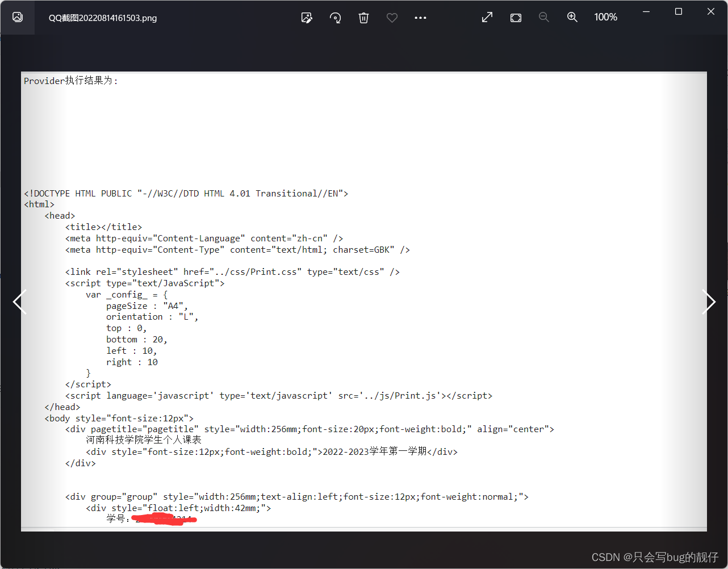Click the 'div pagetitle="pagetitle"' line
This screenshot has width=728, height=569.
pyautogui.click(x=309, y=429)
